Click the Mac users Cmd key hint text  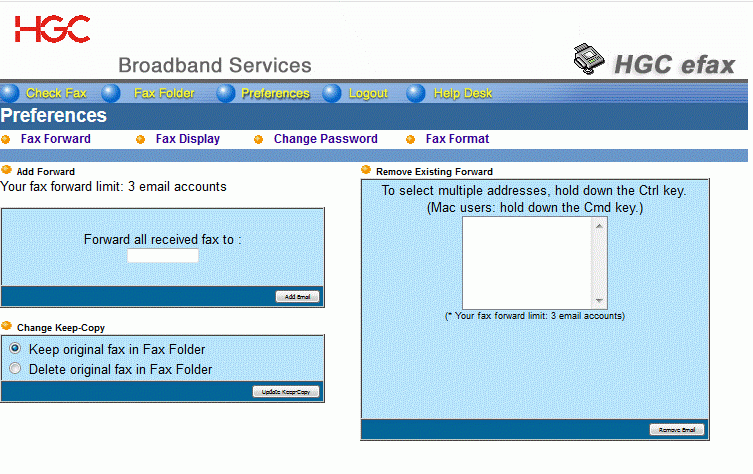535,207
